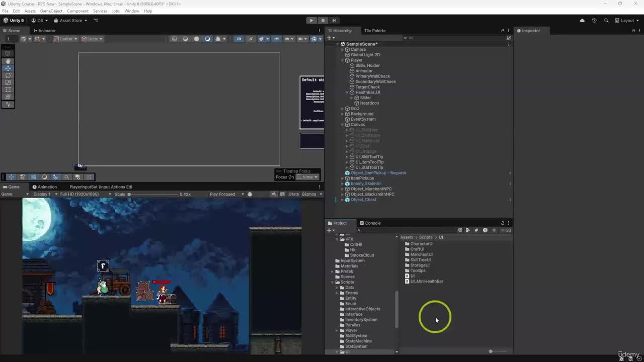The height and width of the screenshot is (362, 644).
Task: Select the Scale tool in Scene view
Action: tap(8, 82)
